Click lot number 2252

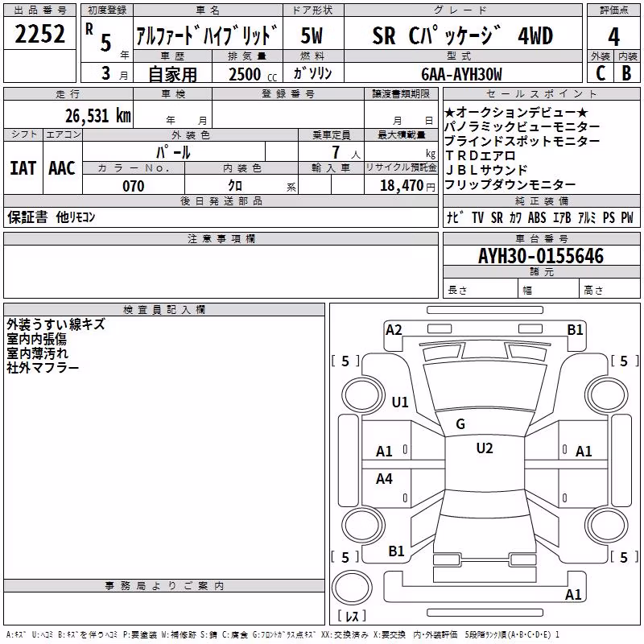coord(39,34)
